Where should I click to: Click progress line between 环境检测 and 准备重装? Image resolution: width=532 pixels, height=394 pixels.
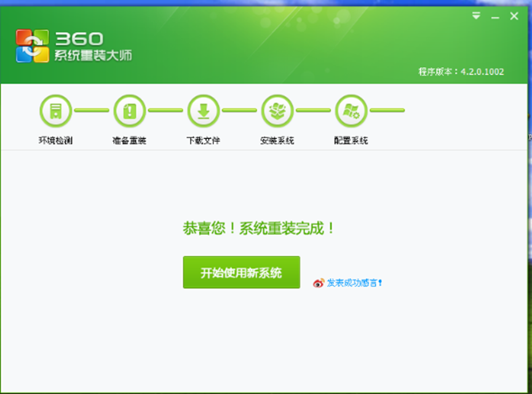pyautogui.click(x=92, y=110)
